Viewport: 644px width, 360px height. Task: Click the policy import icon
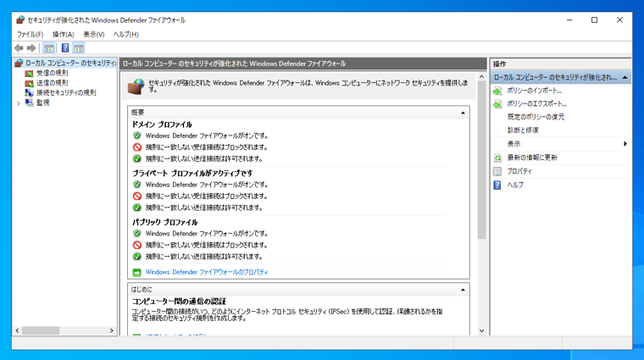pyautogui.click(x=497, y=91)
